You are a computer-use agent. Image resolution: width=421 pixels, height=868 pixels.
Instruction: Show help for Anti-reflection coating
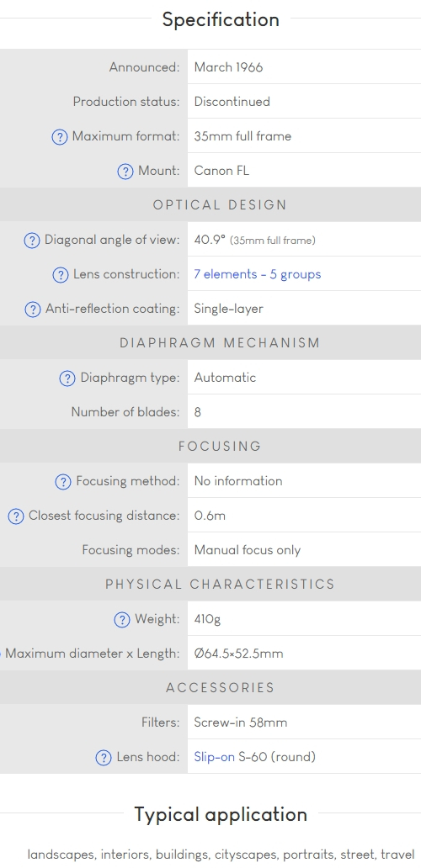coord(33,309)
